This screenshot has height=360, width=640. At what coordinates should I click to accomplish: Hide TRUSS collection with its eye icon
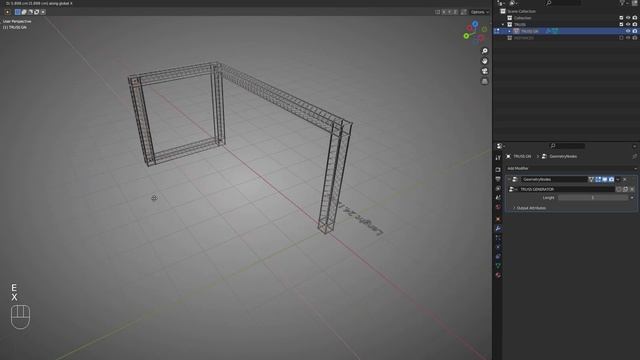pos(628,24)
